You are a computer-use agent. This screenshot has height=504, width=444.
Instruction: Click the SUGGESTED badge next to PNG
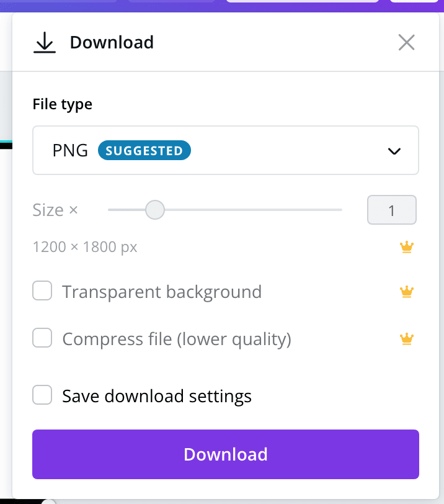[x=144, y=150]
